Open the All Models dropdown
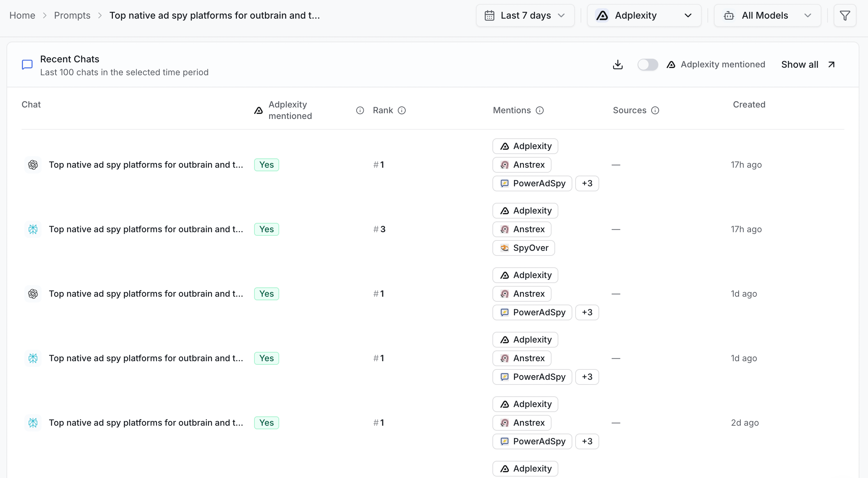This screenshot has height=478, width=868. click(x=767, y=15)
